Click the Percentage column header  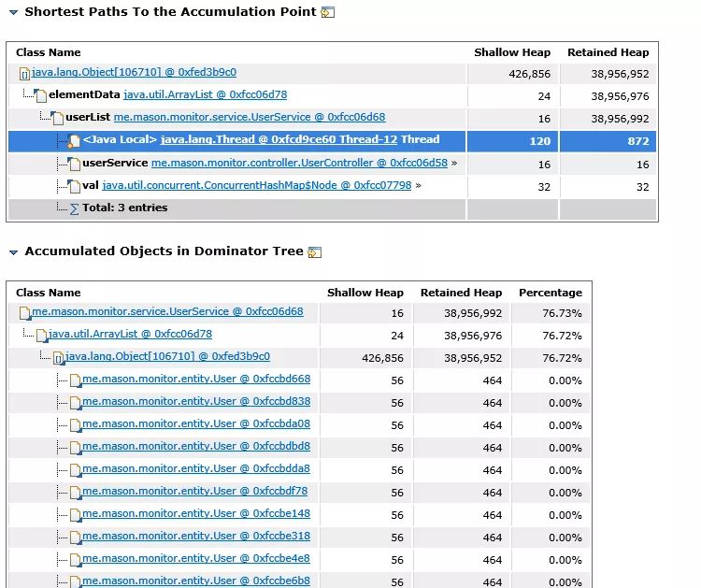(x=550, y=293)
